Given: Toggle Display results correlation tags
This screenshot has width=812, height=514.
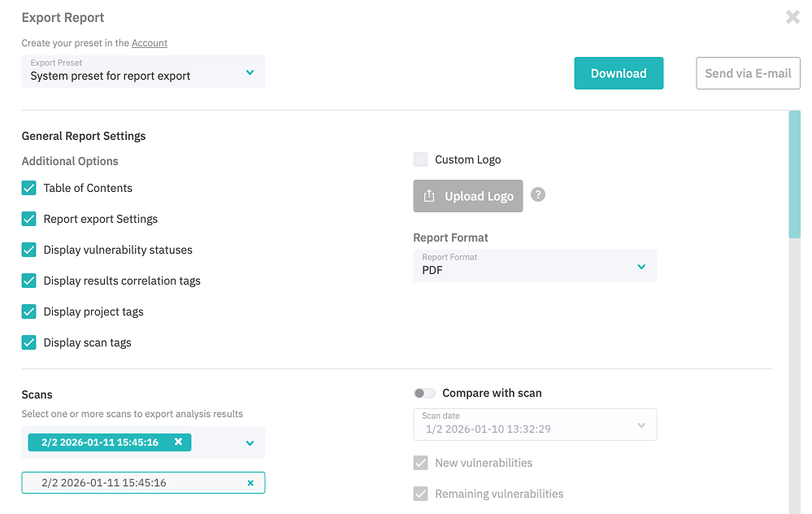Looking at the screenshot, I should (29, 281).
